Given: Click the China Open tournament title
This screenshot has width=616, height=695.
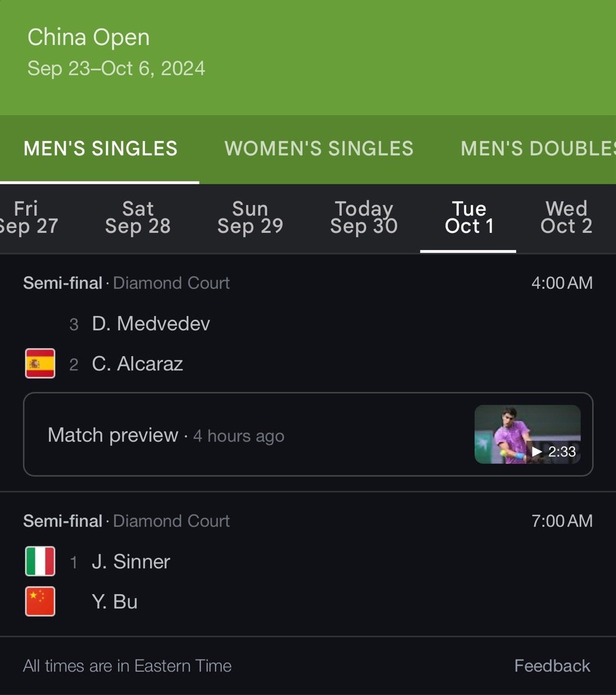Looking at the screenshot, I should [x=89, y=38].
